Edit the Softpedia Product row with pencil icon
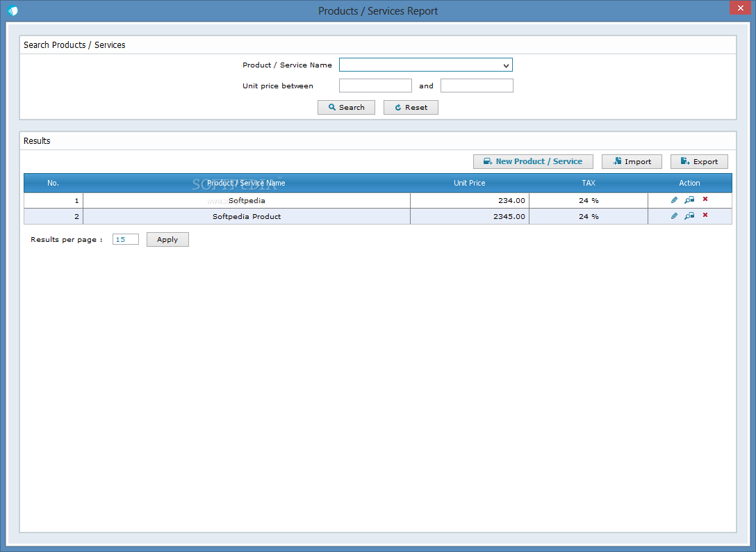The height and width of the screenshot is (552, 756). (x=674, y=216)
